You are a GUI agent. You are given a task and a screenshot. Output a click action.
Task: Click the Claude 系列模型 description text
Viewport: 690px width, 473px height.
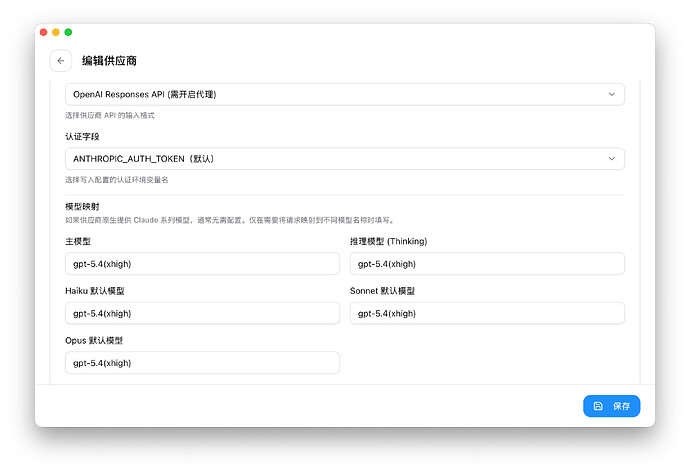(x=230, y=220)
